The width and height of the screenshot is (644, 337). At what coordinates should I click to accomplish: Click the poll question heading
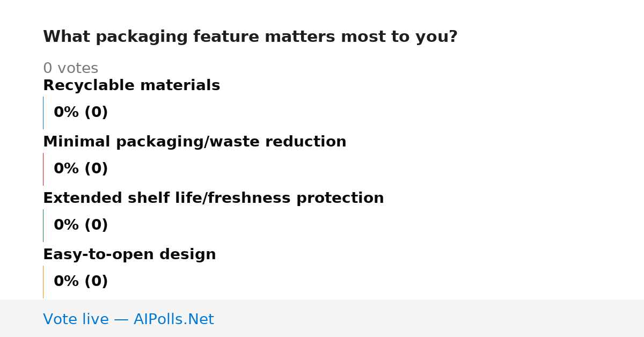click(250, 37)
